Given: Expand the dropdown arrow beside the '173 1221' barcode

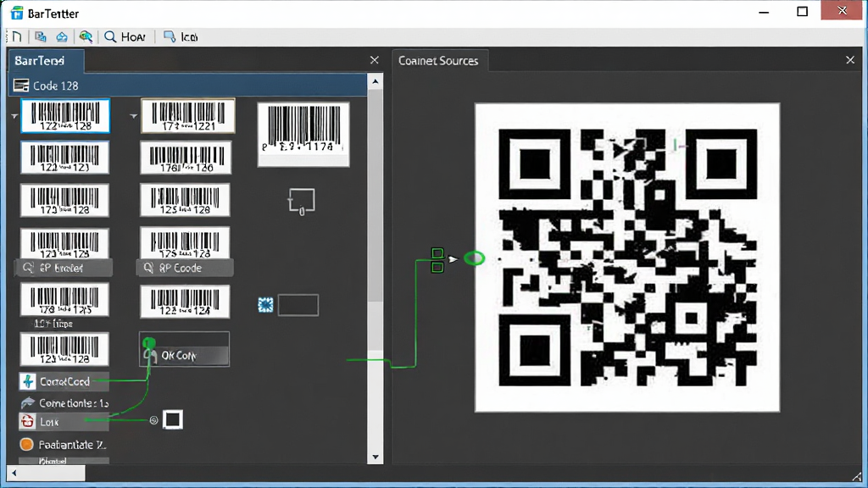Looking at the screenshot, I should pyautogui.click(x=133, y=116).
